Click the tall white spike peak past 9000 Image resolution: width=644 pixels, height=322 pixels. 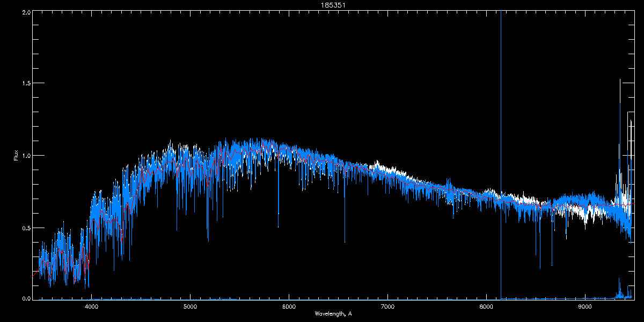pos(620,80)
